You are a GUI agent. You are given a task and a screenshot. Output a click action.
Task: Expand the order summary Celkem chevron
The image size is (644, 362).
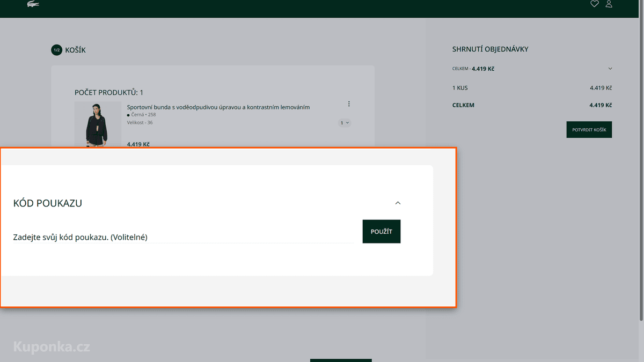pos(610,69)
